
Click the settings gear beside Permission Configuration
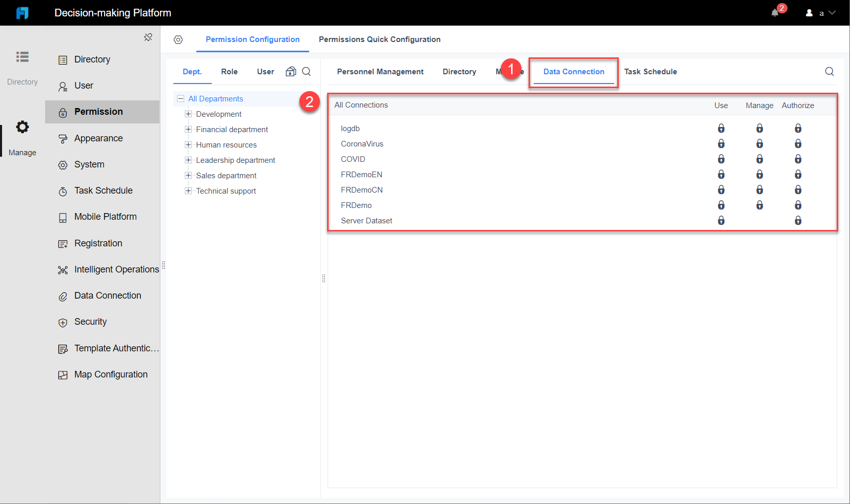point(178,39)
